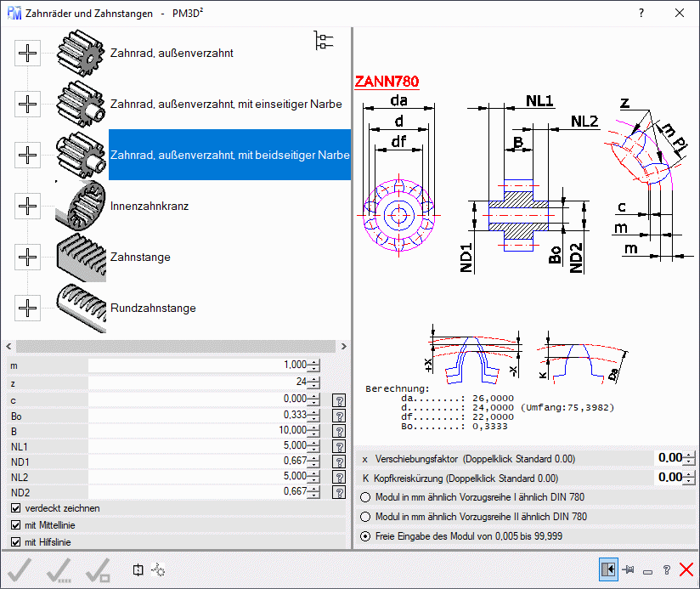
Task: Open the help icon for the NL1 parameter
Action: [x=339, y=446]
